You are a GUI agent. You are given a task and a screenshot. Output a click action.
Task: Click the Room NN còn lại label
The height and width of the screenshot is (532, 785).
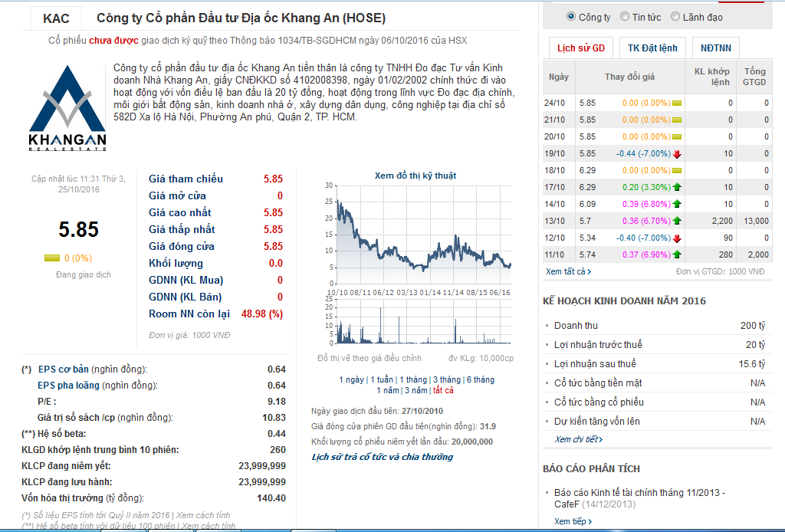pyautogui.click(x=189, y=314)
